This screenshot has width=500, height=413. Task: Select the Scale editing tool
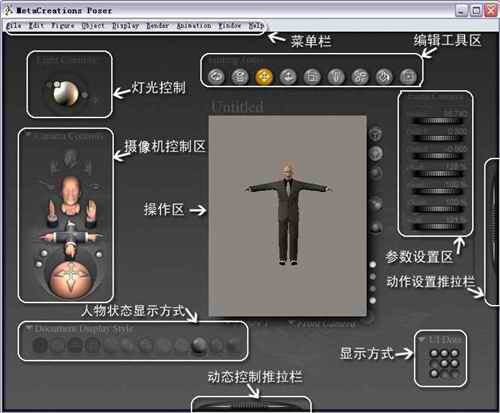point(312,76)
